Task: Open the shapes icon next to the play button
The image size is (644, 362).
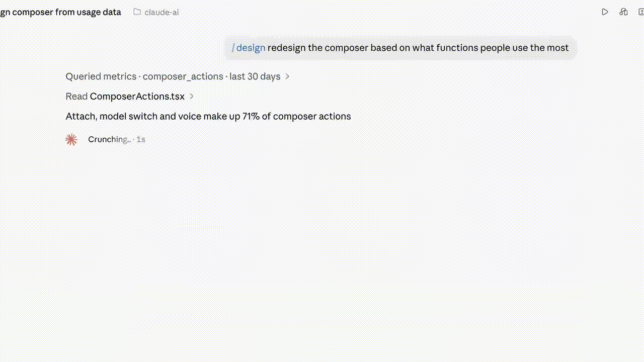Action: (x=624, y=12)
